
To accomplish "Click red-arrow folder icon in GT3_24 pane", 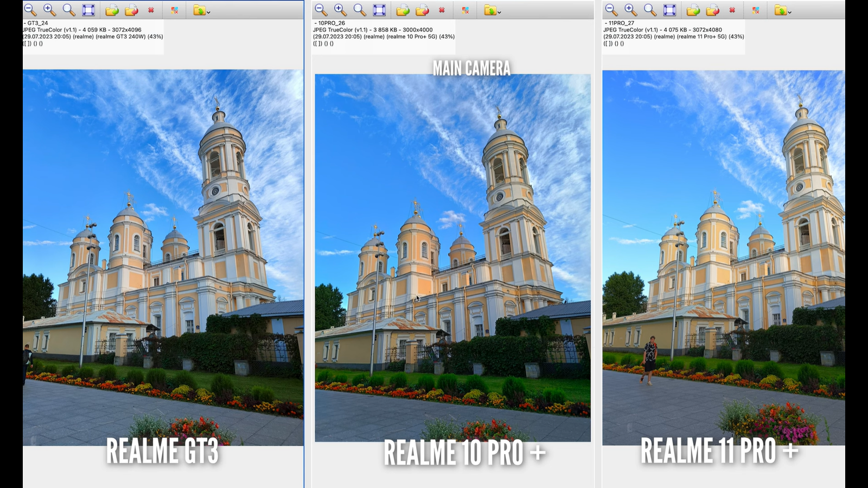I will pos(131,10).
